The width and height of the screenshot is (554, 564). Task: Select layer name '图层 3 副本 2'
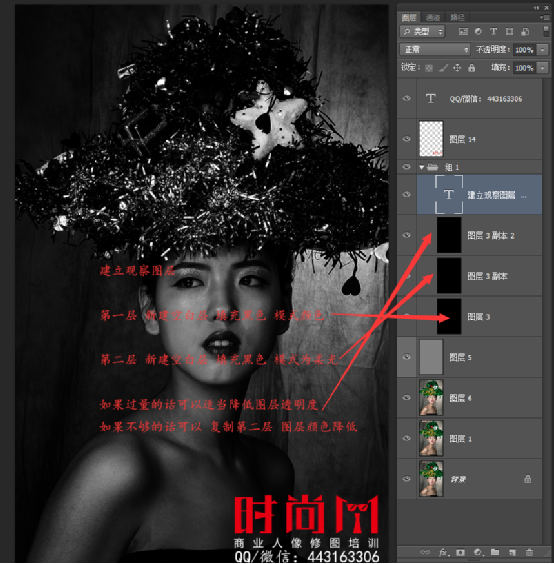(491, 236)
